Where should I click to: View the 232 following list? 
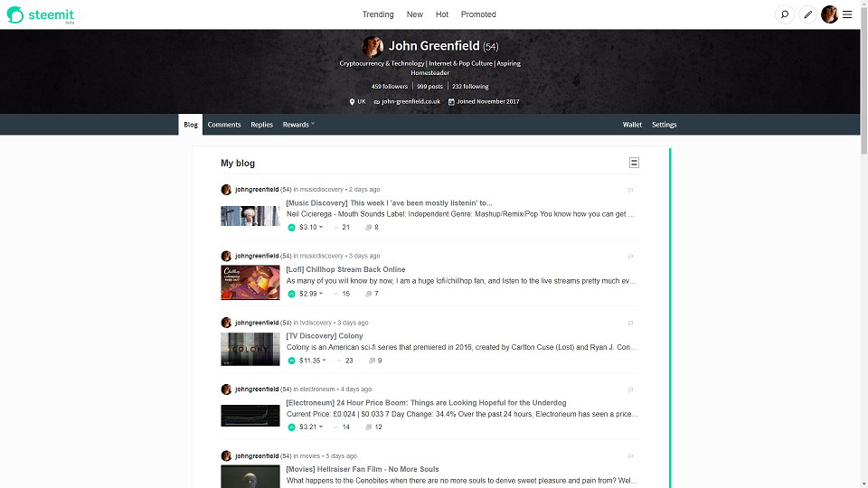(x=470, y=87)
